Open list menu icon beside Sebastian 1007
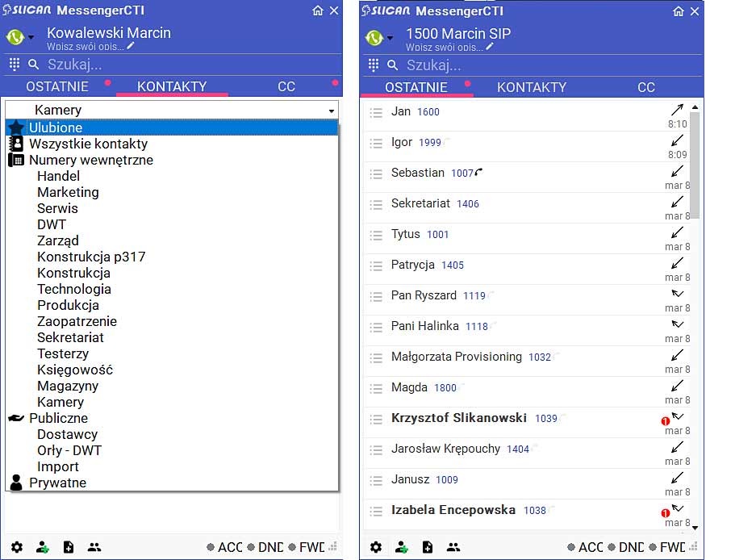 pyautogui.click(x=375, y=173)
